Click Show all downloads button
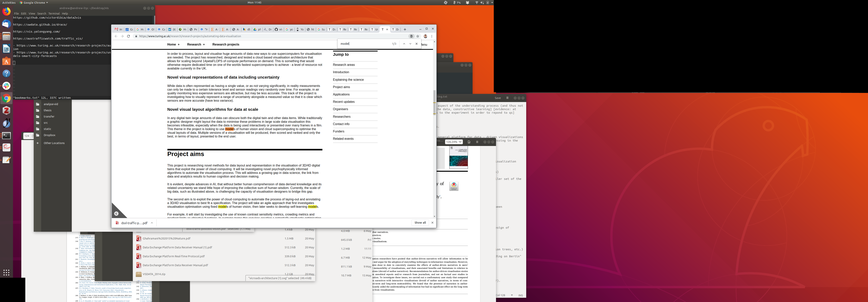This screenshot has width=868, height=302. click(420, 223)
